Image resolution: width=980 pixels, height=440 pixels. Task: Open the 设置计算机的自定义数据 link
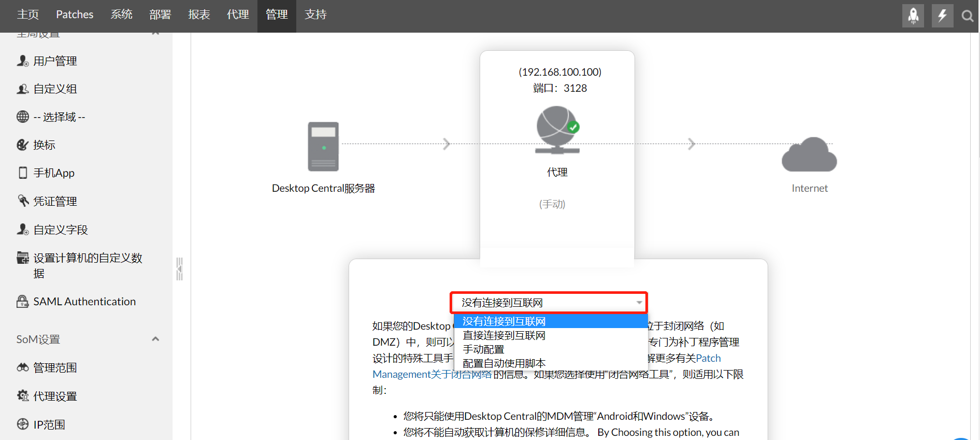tap(88, 265)
